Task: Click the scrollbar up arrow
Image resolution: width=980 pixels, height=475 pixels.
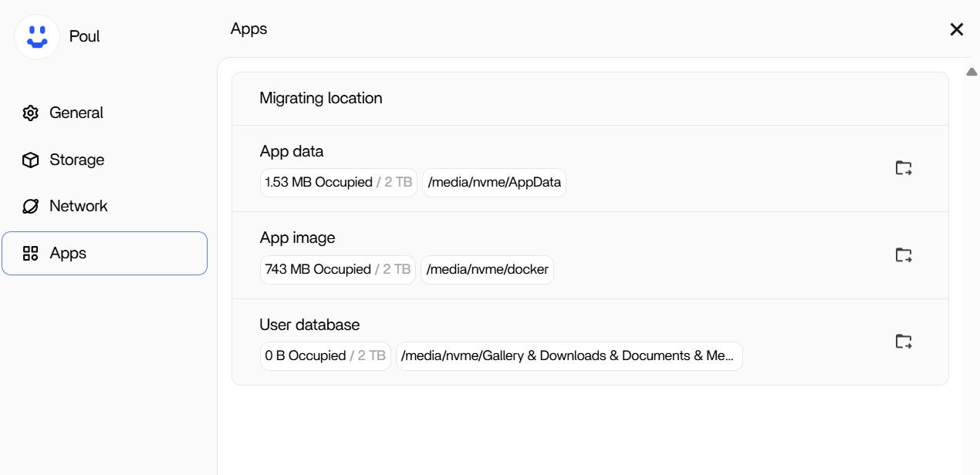Action: click(972, 71)
